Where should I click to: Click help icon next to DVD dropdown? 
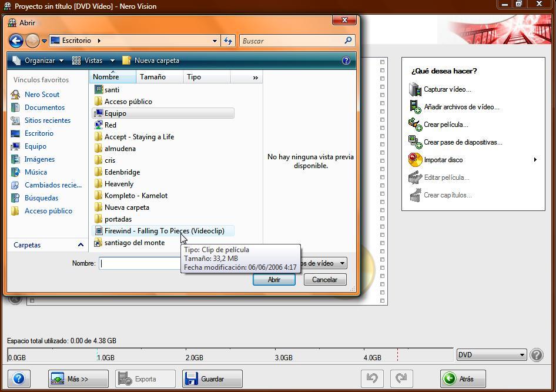[537, 355]
